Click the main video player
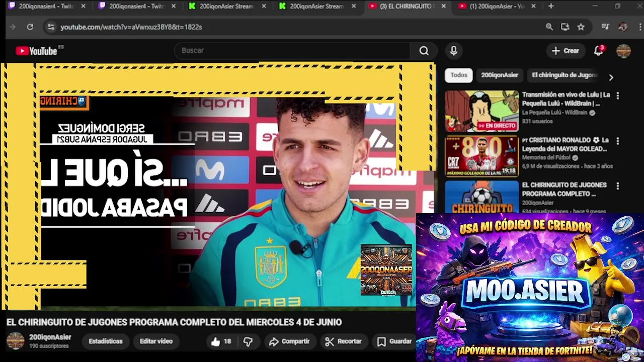This screenshot has height=362, width=644. (x=218, y=185)
